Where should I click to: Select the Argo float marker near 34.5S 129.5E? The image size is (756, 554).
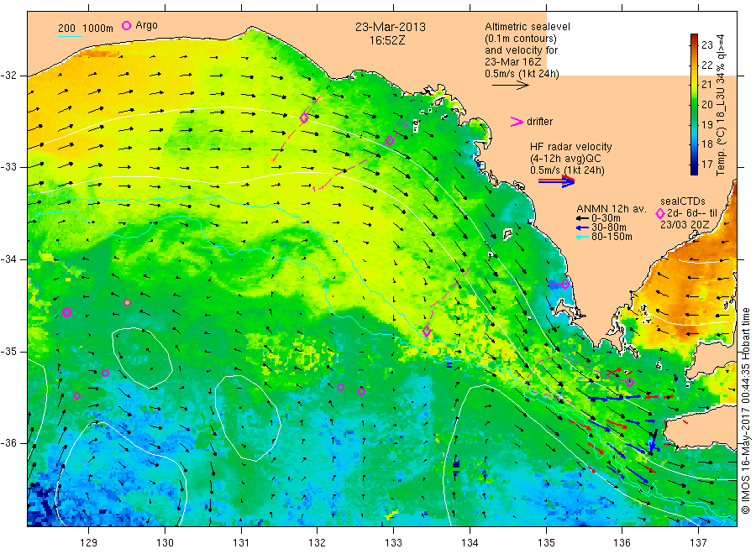(128, 302)
